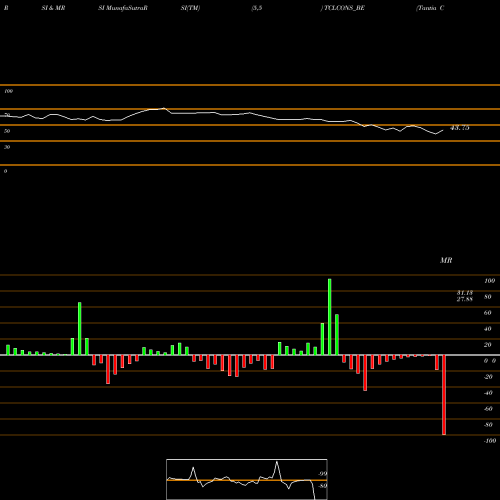The width and height of the screenshot is (500, 500).
Task: Click the value 27.88 under MR
Action: coord(465,299)
